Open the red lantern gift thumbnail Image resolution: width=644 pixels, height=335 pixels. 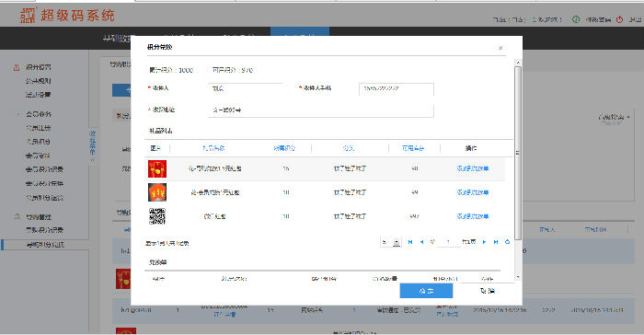click(157, 168)
